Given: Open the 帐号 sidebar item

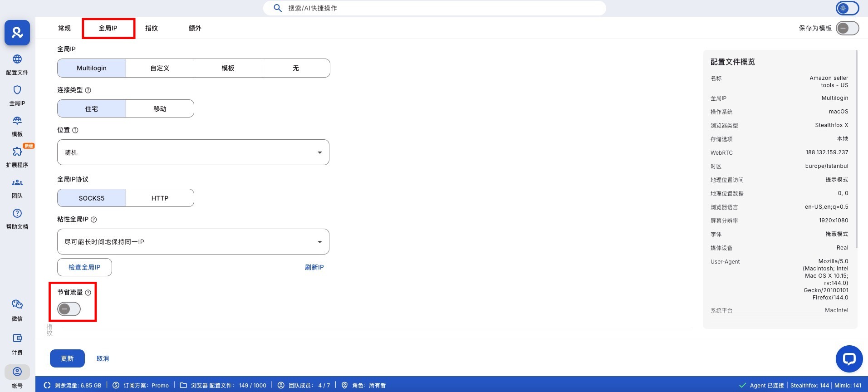Looking at the screenshot, I should click(17, 377).
